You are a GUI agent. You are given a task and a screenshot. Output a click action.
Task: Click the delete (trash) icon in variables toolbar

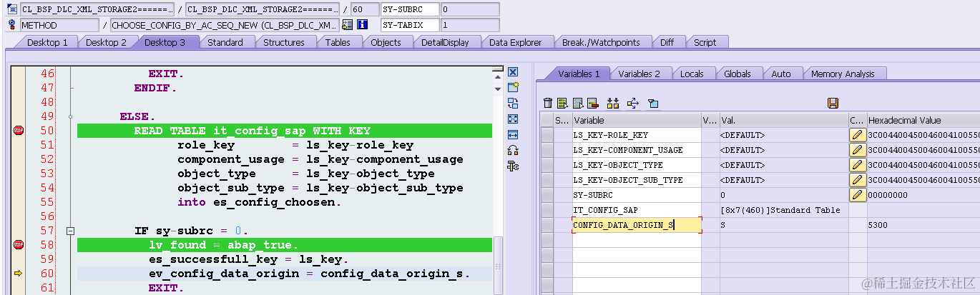(548, 104)
